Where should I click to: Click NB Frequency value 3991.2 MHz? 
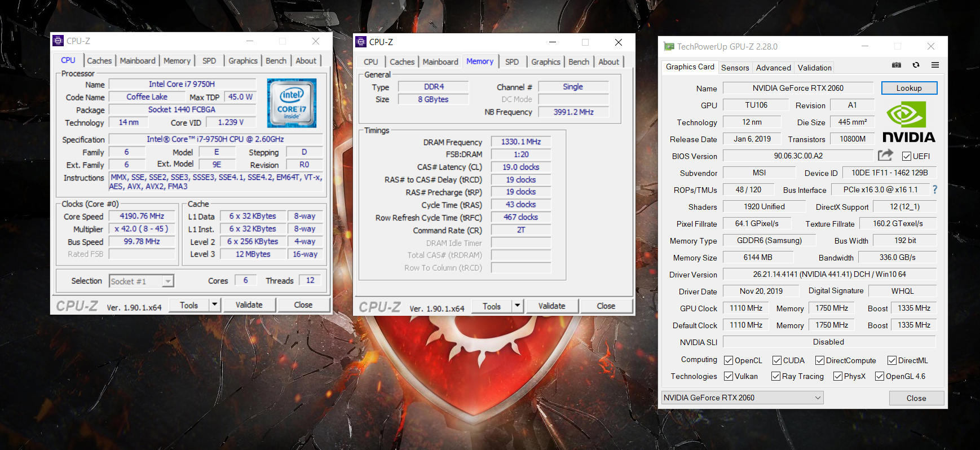pos(573,112)
